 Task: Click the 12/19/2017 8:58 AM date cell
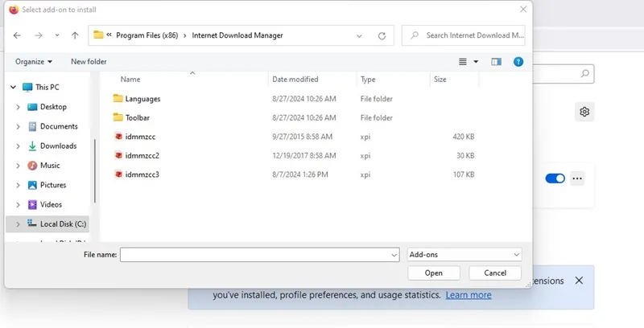[x=304, y=155]
